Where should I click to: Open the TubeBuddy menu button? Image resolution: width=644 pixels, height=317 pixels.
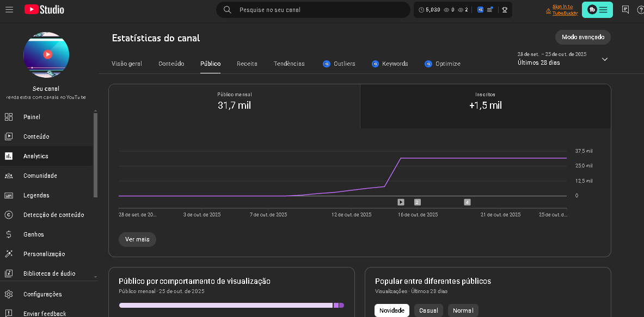tap(597, 10)
